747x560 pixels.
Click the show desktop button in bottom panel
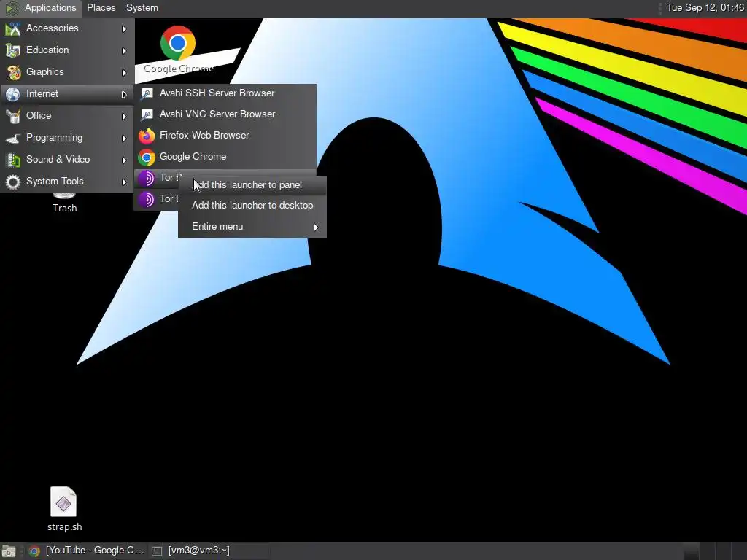point(9,551)
